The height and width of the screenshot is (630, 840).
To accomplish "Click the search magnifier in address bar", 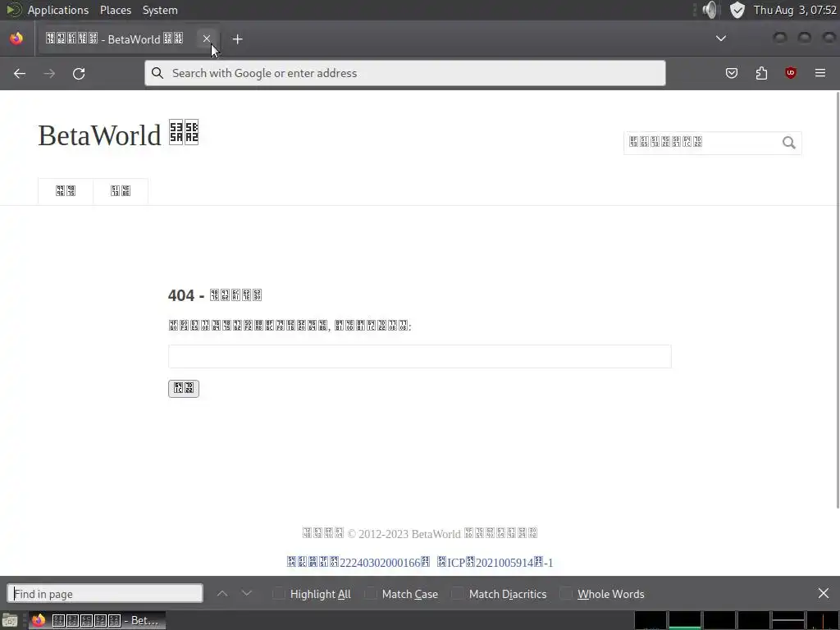I will (157, 73).
